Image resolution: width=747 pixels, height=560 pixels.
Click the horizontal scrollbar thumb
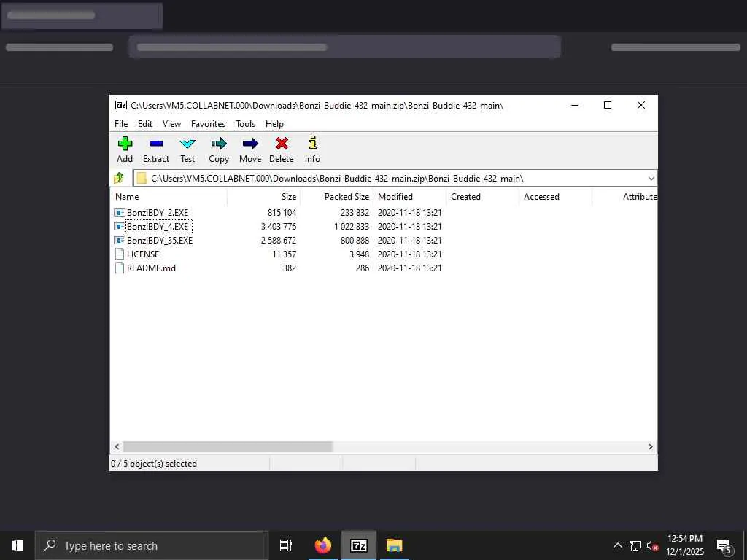228,446
